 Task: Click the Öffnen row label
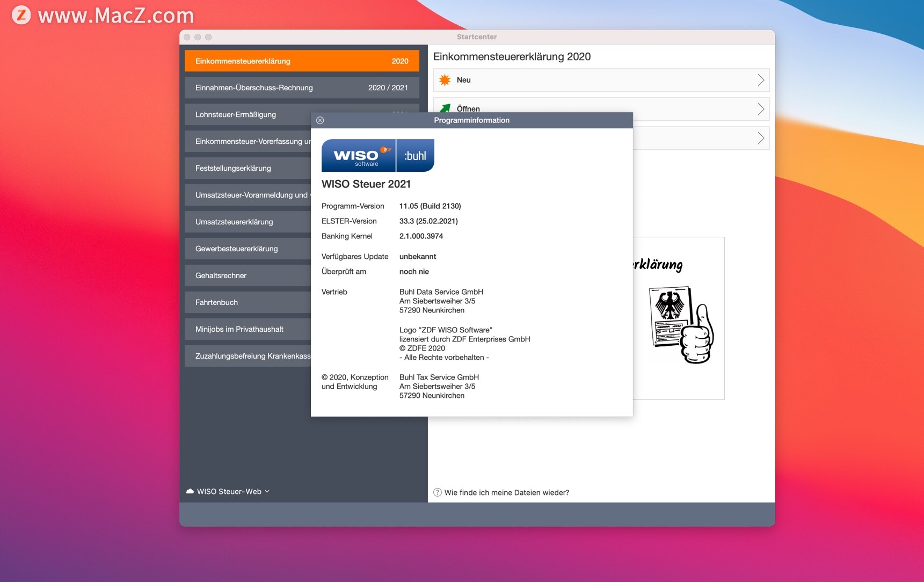468,108
